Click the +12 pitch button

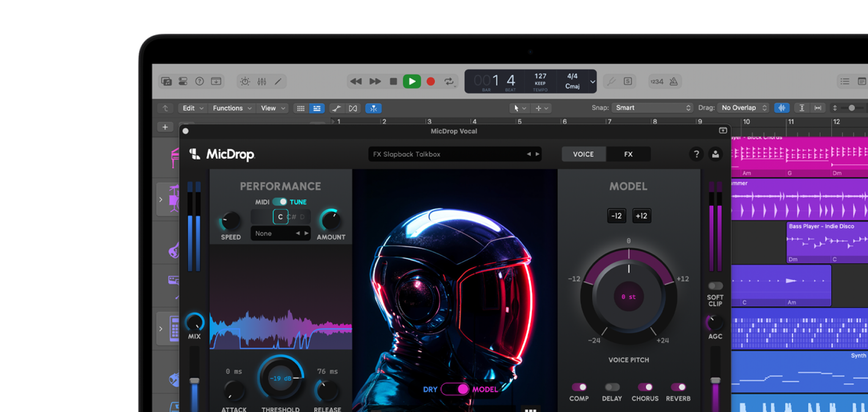pos(641,216)
